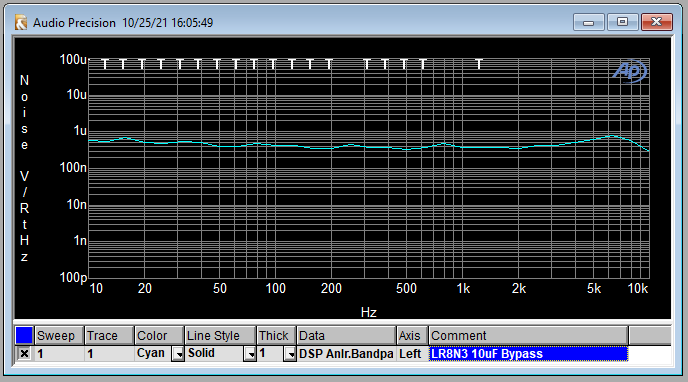The image size is (688, 382).
Task: Select the Data column header
Action: (x=346, y=336)
